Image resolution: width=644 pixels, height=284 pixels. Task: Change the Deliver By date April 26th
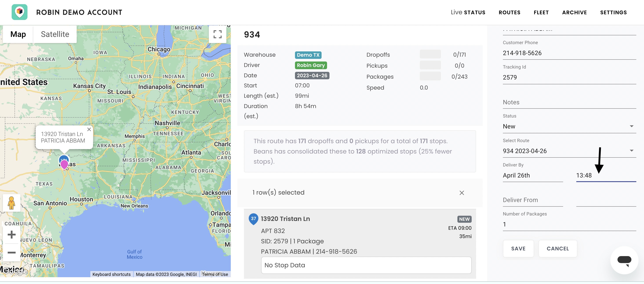click(x=533, y=175)
